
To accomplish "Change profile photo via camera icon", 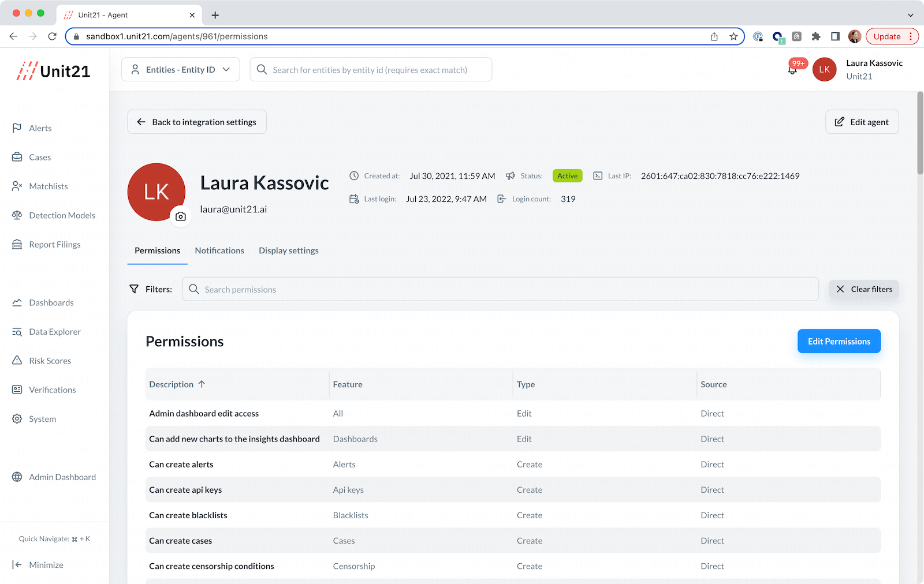I will click(x=181, y=216).
